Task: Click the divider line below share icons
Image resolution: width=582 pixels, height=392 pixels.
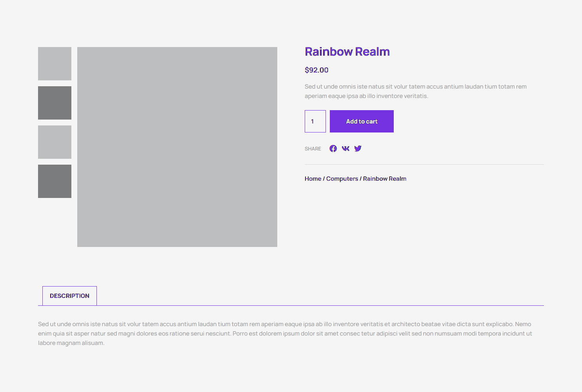Action: pyautogui.click(x=424, y=165)
